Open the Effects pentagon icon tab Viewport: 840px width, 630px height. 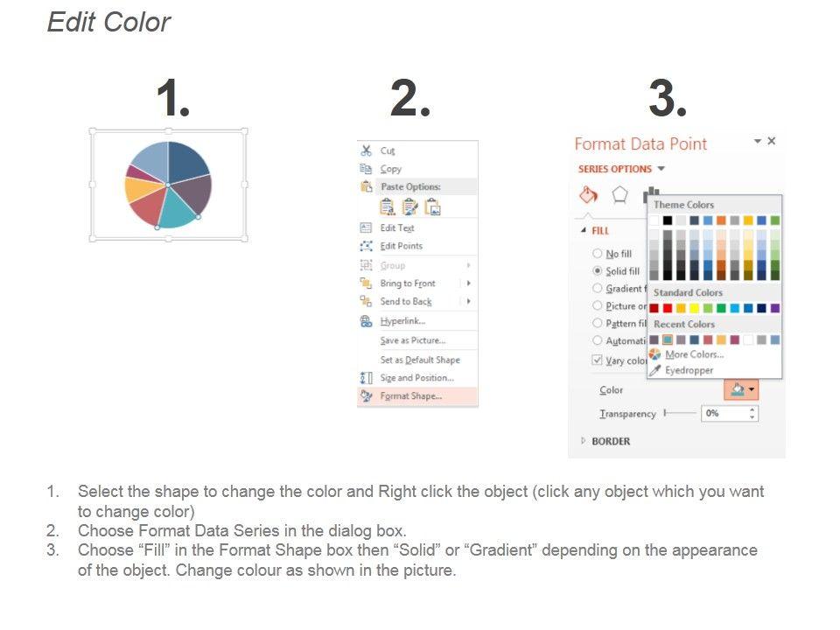tap(619, 195)
